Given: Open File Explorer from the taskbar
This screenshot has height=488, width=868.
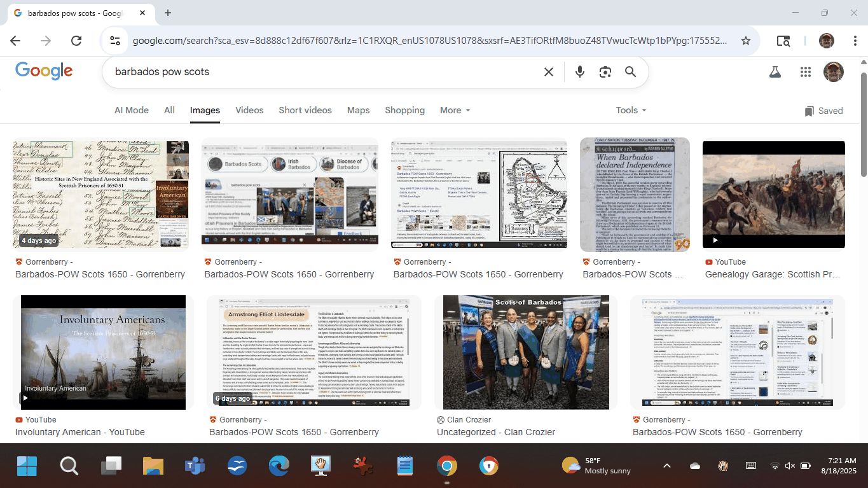Looking at the screenshot, I should [x=153, y=466].
